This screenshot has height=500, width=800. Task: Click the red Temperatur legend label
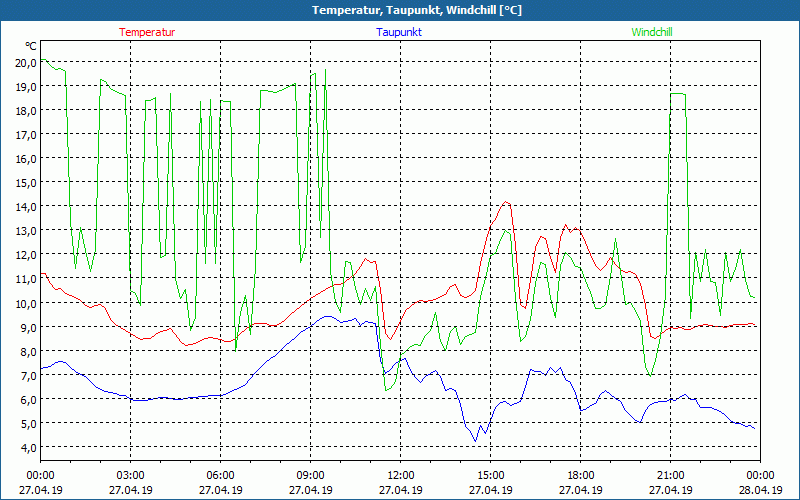[147, 32]
